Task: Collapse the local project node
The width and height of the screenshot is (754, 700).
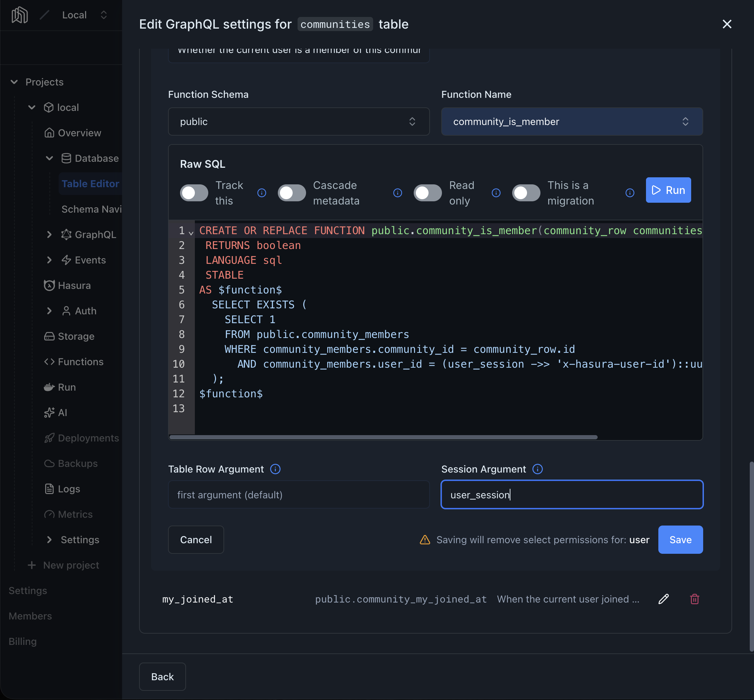Action: coord(32,107)
